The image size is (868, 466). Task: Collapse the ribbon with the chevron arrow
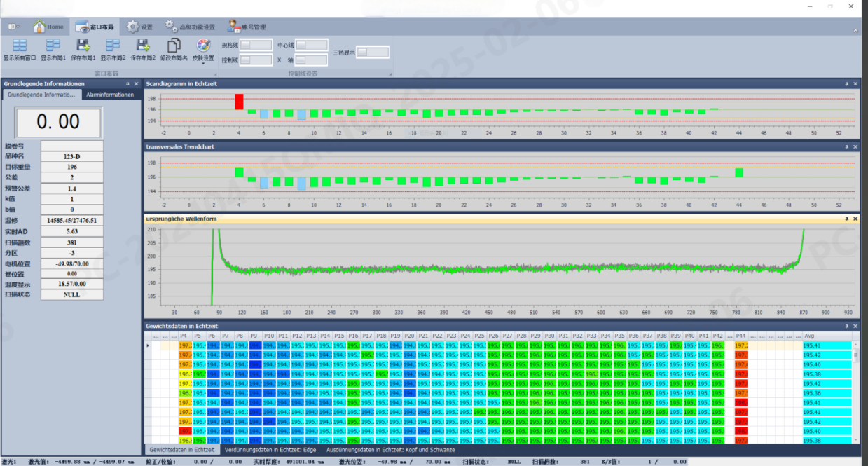point(855,30)
